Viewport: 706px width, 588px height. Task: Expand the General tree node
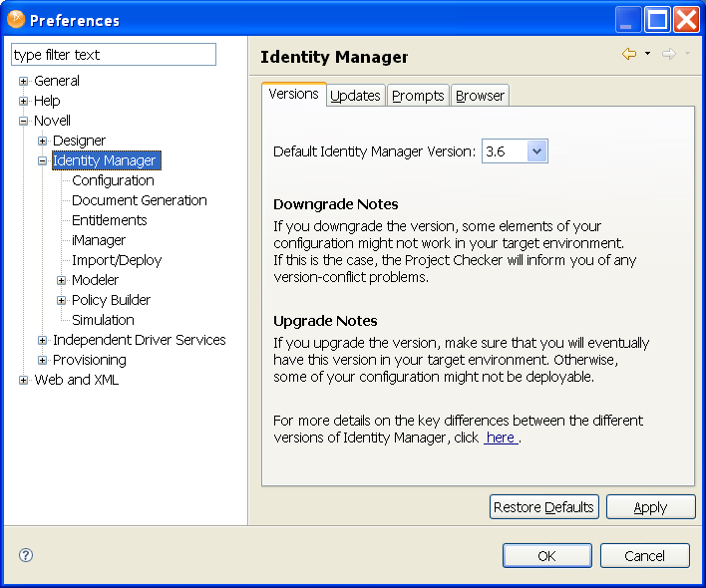coord(24,81)
